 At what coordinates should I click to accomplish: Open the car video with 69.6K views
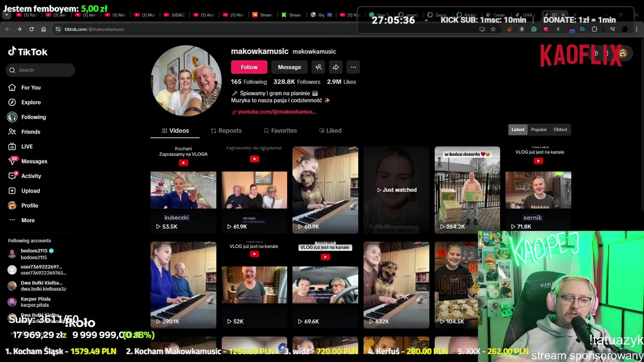tap(325, 285)
